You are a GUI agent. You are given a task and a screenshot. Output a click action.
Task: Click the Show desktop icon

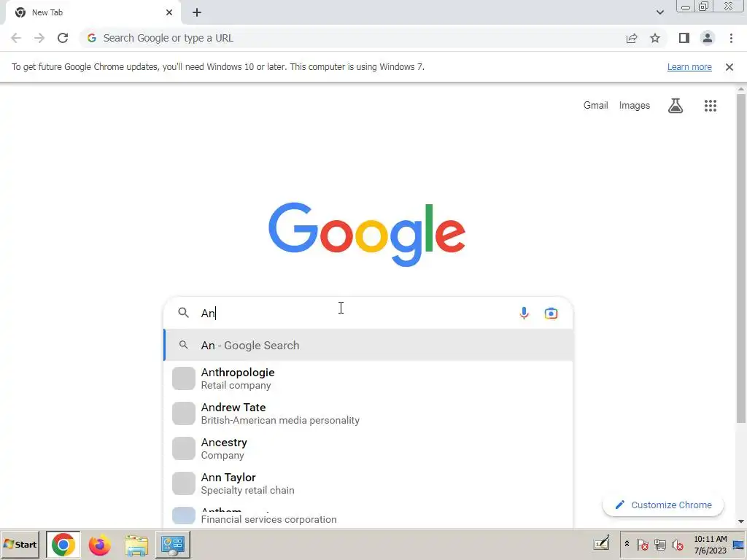(x=739, y=545)
